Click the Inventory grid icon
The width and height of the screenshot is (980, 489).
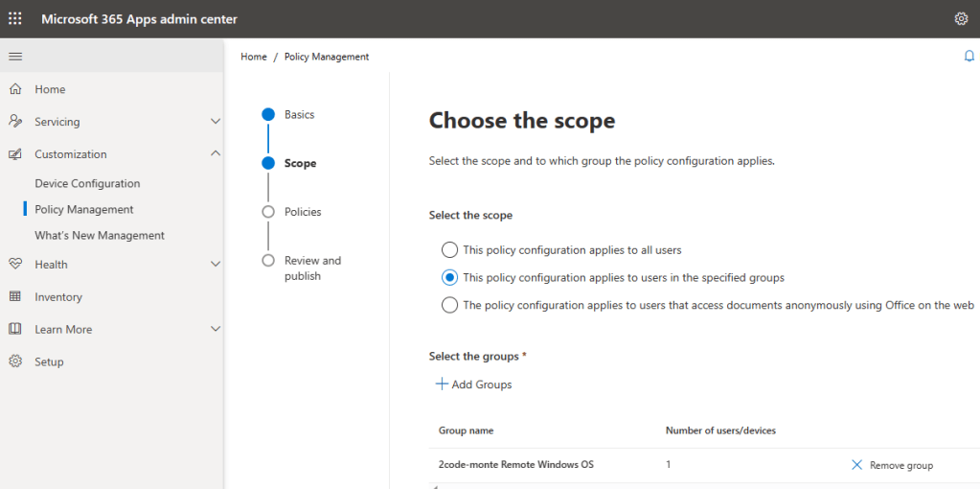point(15,297)
